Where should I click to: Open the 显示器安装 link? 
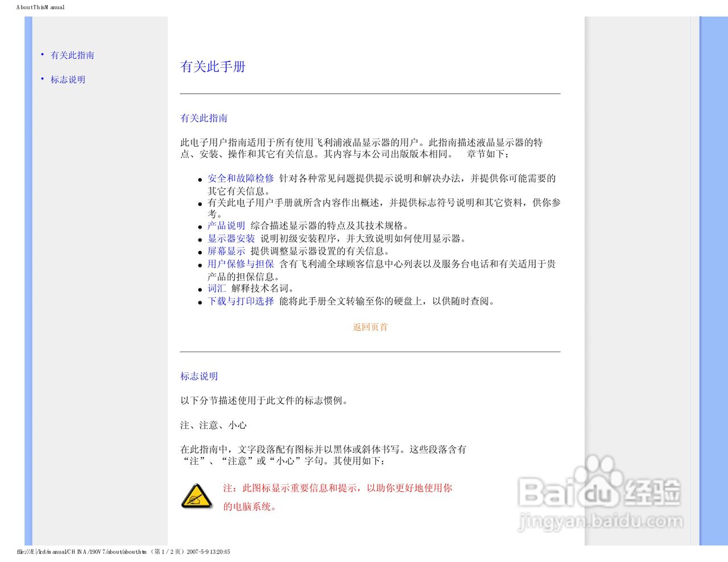tap(230, 238)
